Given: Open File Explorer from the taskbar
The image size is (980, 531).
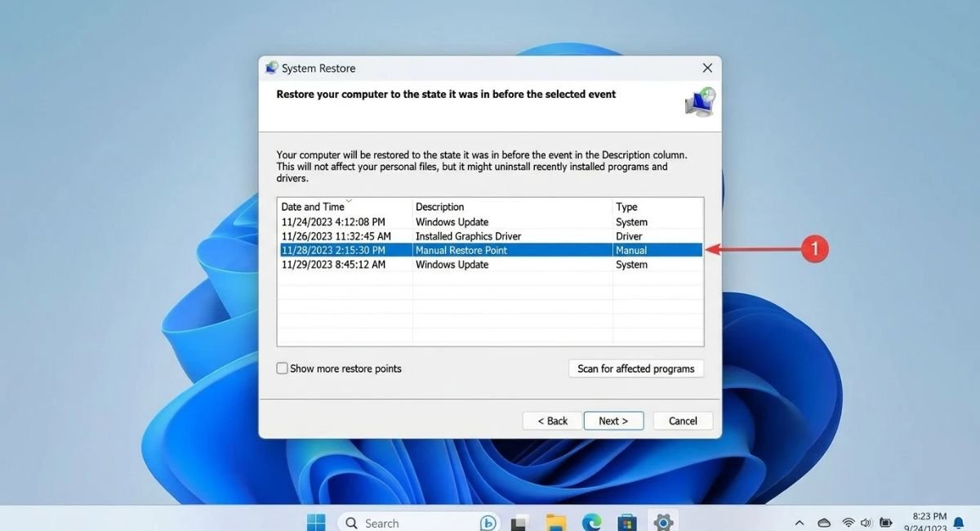Looking at the screenshot, I should pyautogui.click(x=556, y=523).
